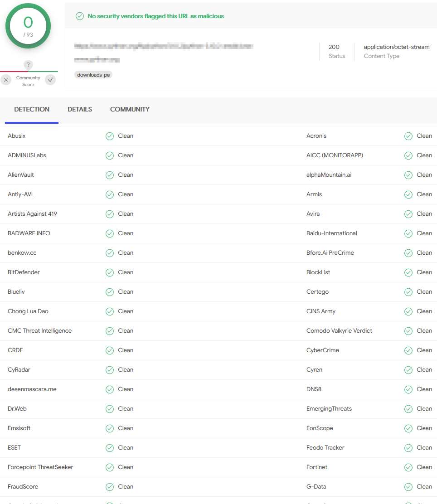Screen dimensions: 437x504
Task: Click the downloads-pe tag
Action: click(x=93, y=75)
